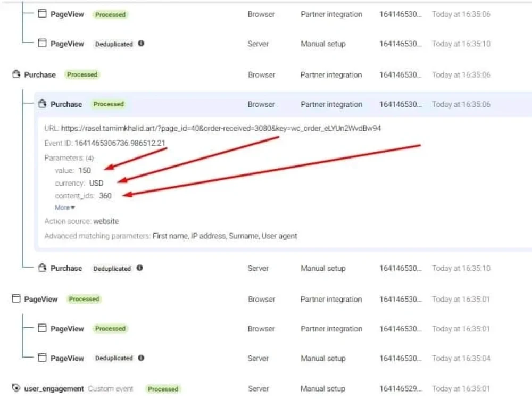Expand the More parameters dropdown
This screenshot has height=399, width=532.
coord(65,207)
